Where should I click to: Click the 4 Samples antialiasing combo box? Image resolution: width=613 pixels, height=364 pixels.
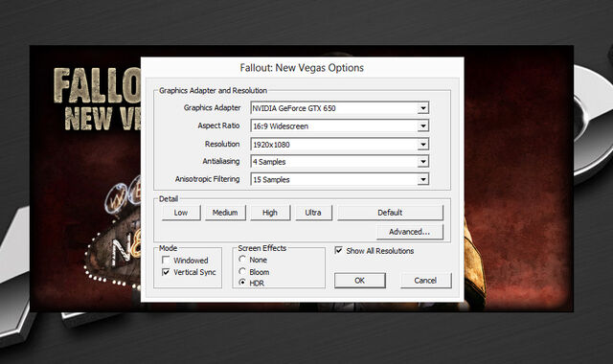pyautogui.click(x=339, y=162)
